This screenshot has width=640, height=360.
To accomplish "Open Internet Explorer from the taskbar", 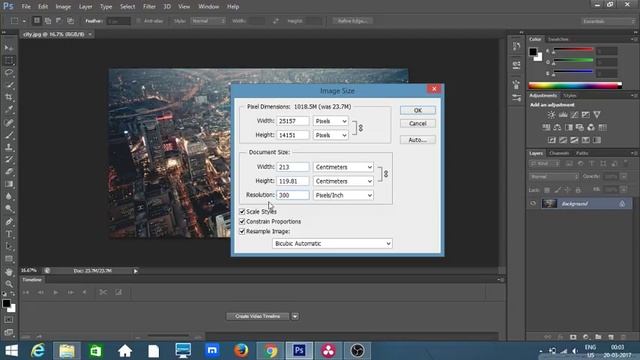I will 38,351.
